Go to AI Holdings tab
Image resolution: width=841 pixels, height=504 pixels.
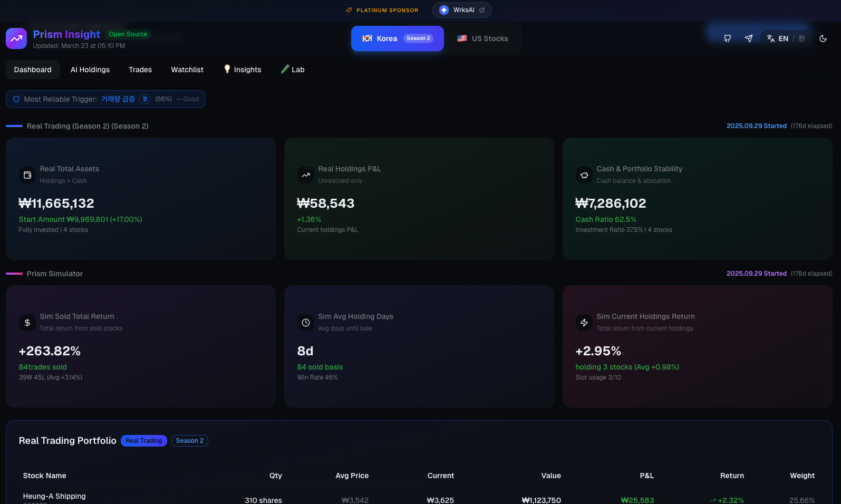click(90, 70)
